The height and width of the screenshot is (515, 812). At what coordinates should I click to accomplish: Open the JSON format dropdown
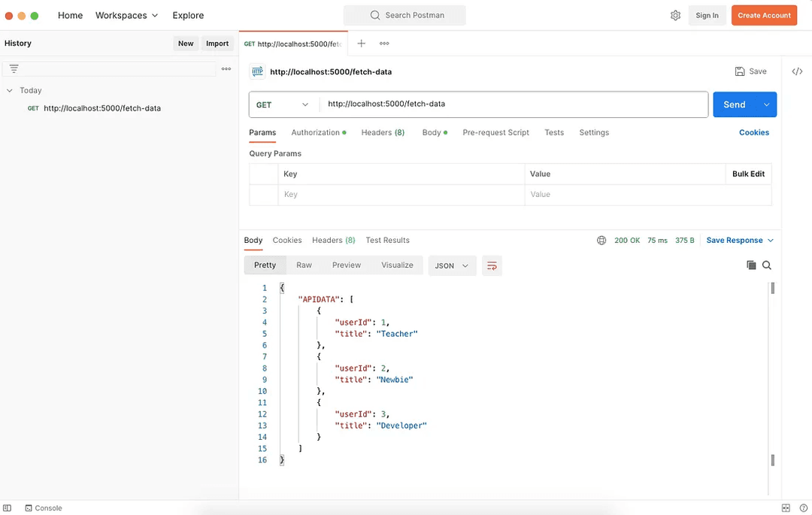pos(452,265)
